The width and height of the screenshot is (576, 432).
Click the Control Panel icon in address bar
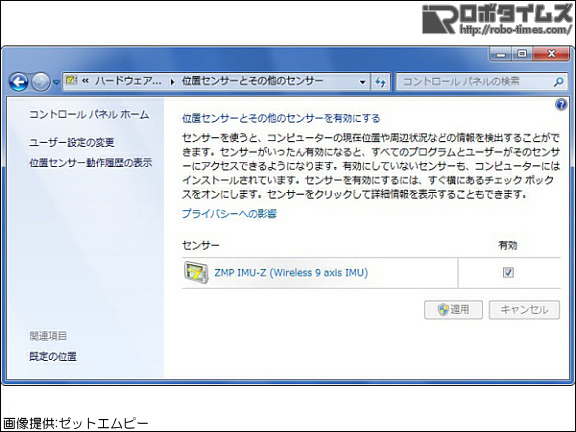tap(71, 80)
